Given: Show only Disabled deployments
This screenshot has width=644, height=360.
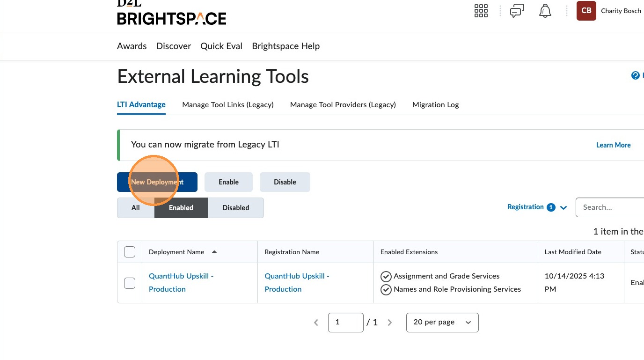Looking at the screenshot, I should tap(235, 208).
